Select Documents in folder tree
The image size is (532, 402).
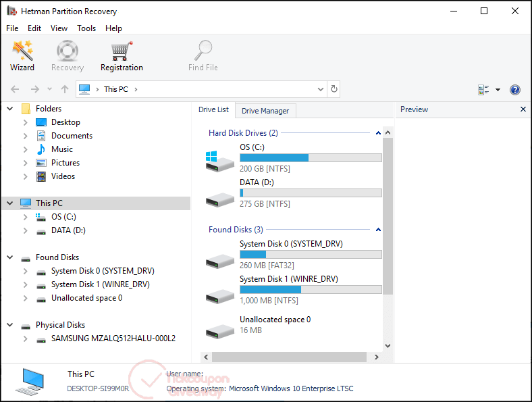[x=72, y=136]
